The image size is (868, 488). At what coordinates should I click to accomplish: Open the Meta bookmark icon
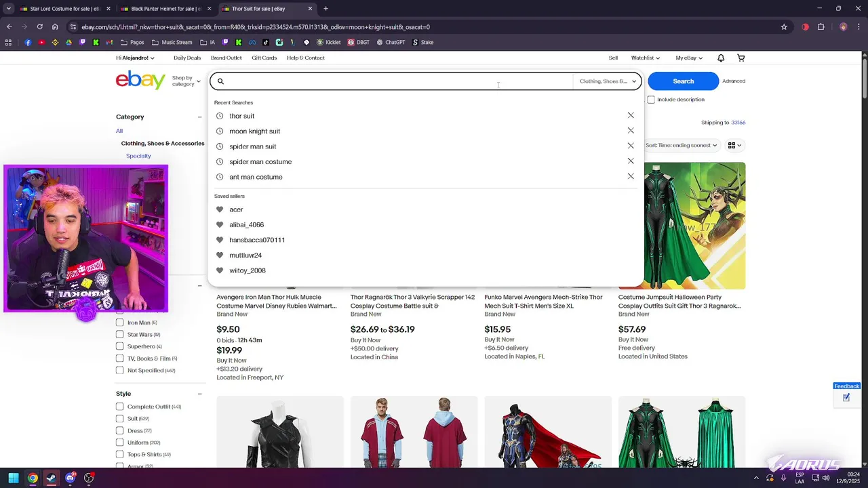pyautogui.click(x=252, y=42)
